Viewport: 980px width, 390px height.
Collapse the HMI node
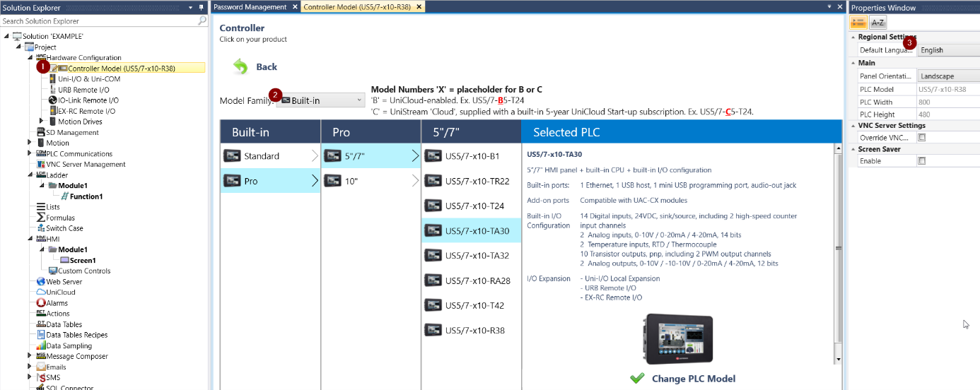pos(30,239)
